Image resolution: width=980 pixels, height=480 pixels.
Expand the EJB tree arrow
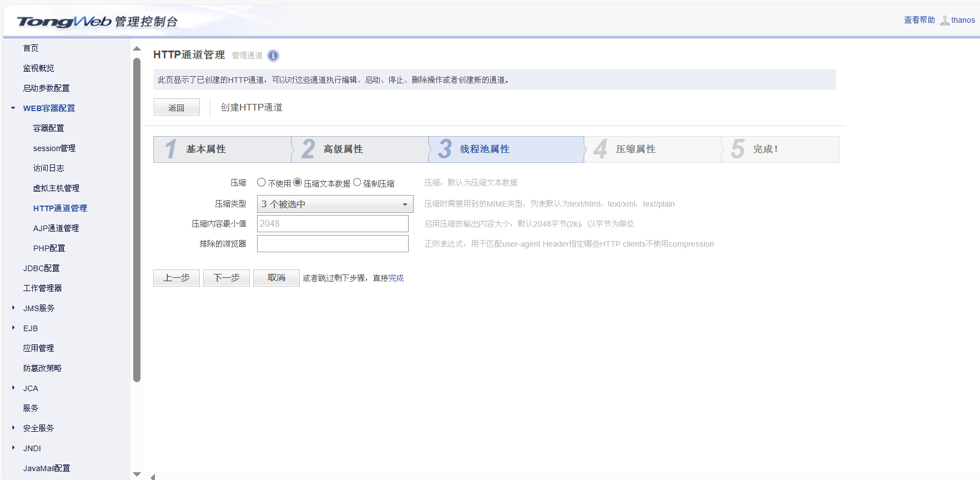[x=13, y=328]
